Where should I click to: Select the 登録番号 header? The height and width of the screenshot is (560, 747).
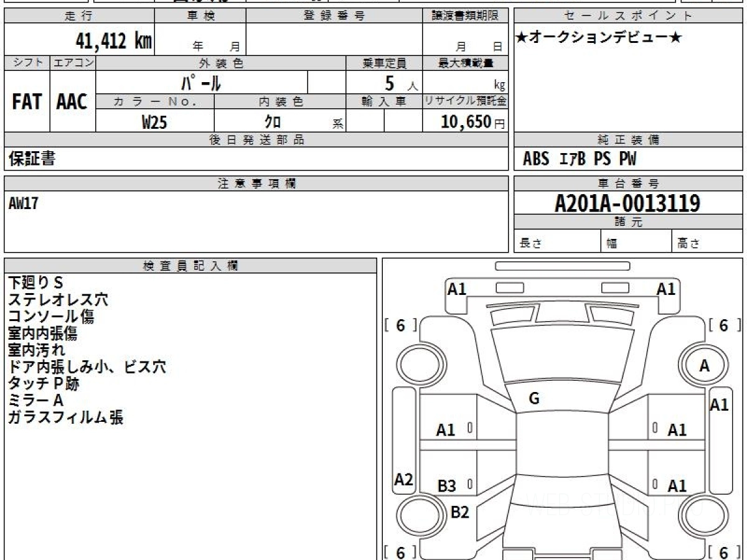click(334, 16)
